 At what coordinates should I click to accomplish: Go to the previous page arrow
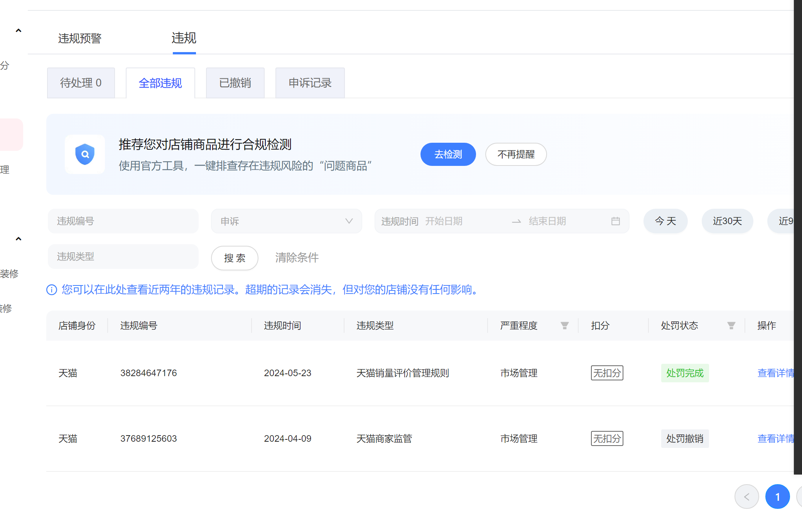tap(746, 497)
